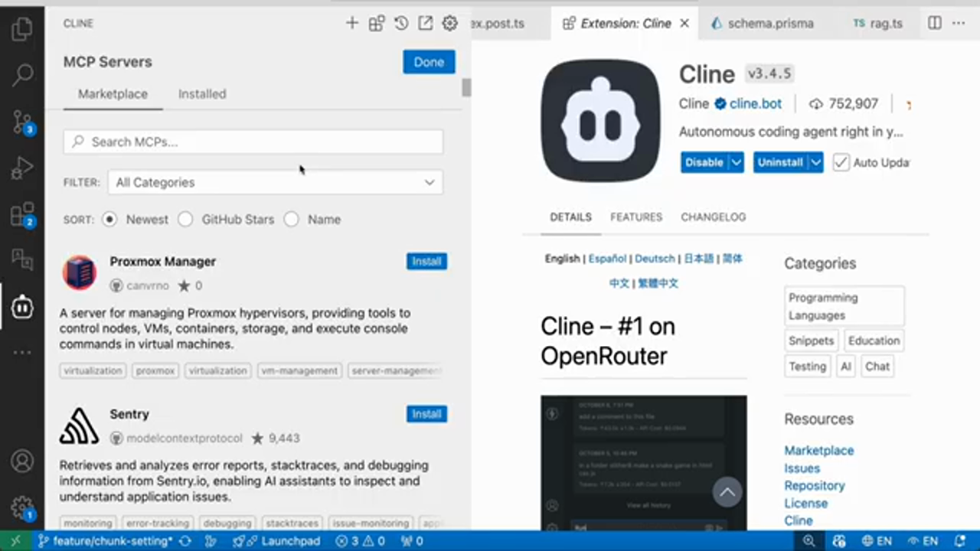Screen dimensions: 980x551
Task: Click the Testing category tag
Action: 808,367
